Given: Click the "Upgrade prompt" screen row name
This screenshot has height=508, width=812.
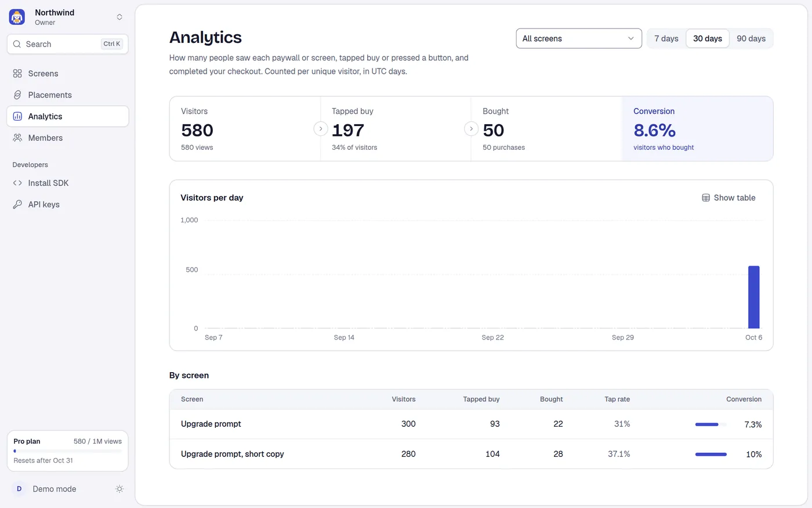Looking at the screenshot, I should (x=211, y=424).
